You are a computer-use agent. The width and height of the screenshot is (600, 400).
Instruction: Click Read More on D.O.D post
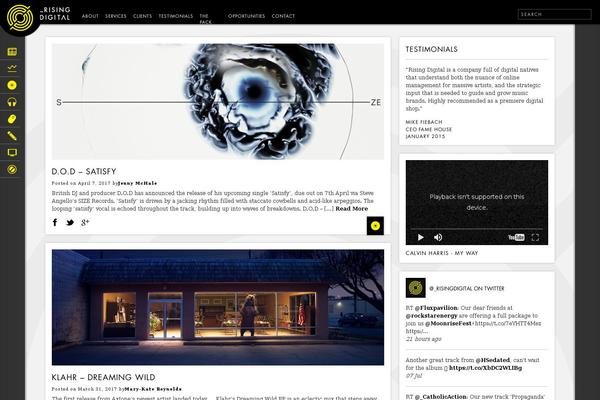tap(352, 209)
